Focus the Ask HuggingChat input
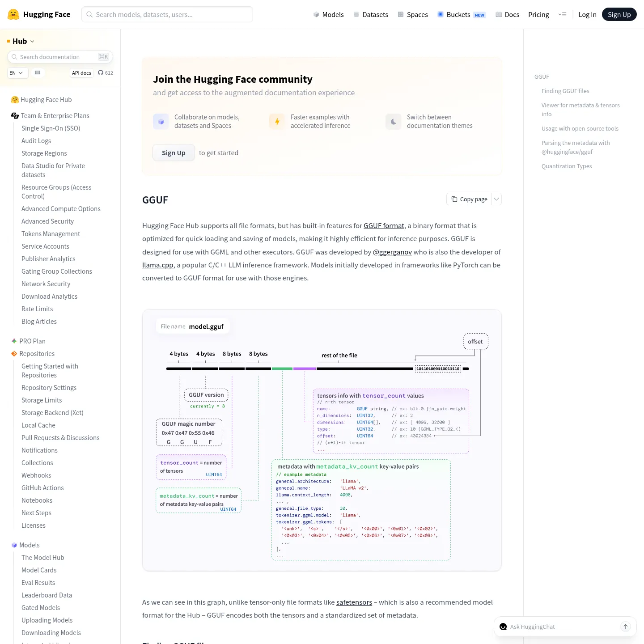The width and height of the screenshot is (644, 644). (563, 627)
